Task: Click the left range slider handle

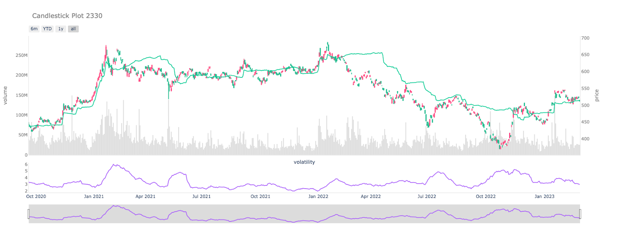Action: click(x=29, y=214)
